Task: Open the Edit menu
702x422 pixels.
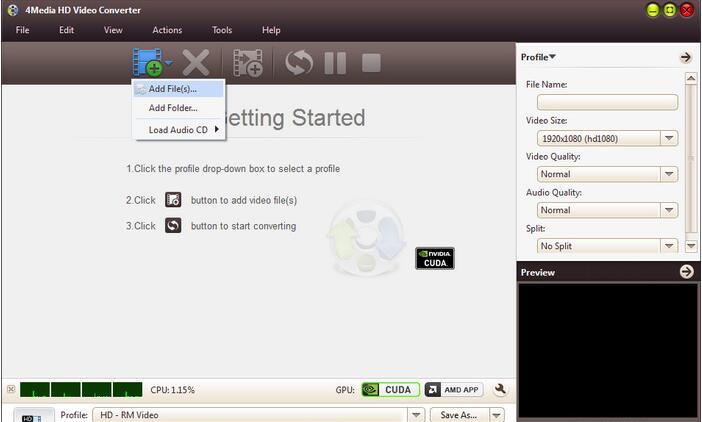Action: [66, 30]
